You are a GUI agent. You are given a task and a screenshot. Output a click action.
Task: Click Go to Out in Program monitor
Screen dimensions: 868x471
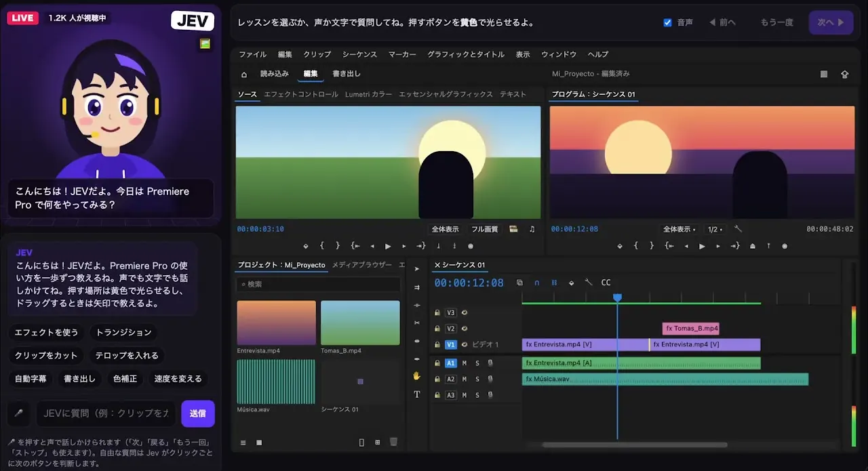tap(736, 246)
